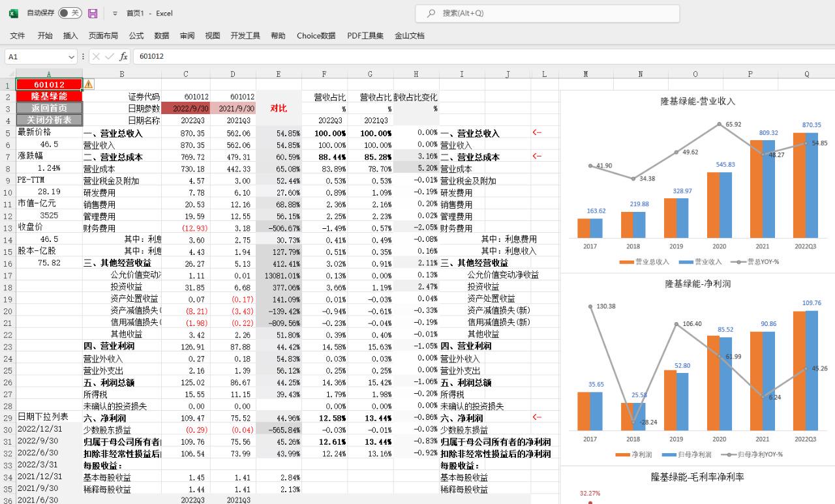The image size is (835, 504).
Task: Select the date parameter cell 2022/9/30 in column C
Action: coord(185,108)
